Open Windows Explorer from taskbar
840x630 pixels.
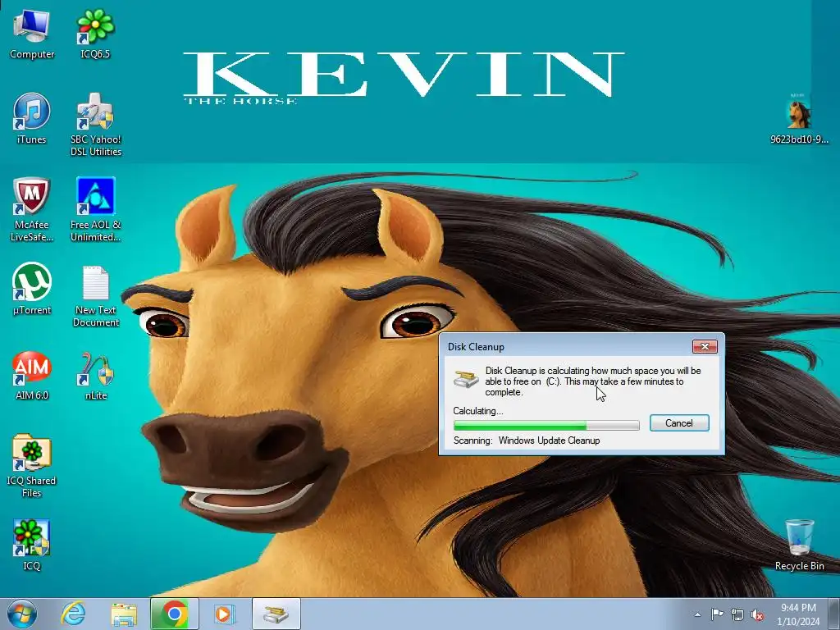[124, 614]
